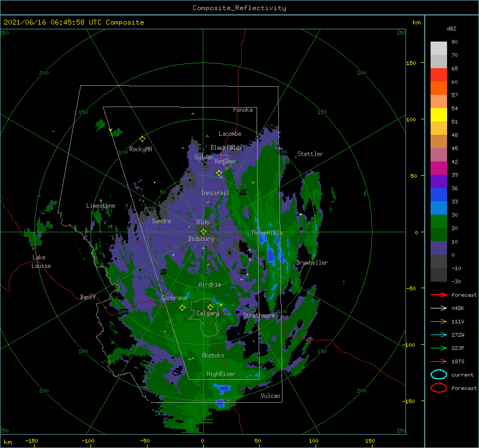Click the Banff label
The width and height of the screenshot is (479, 448).
pyautogui.click(x=88, y=297)
